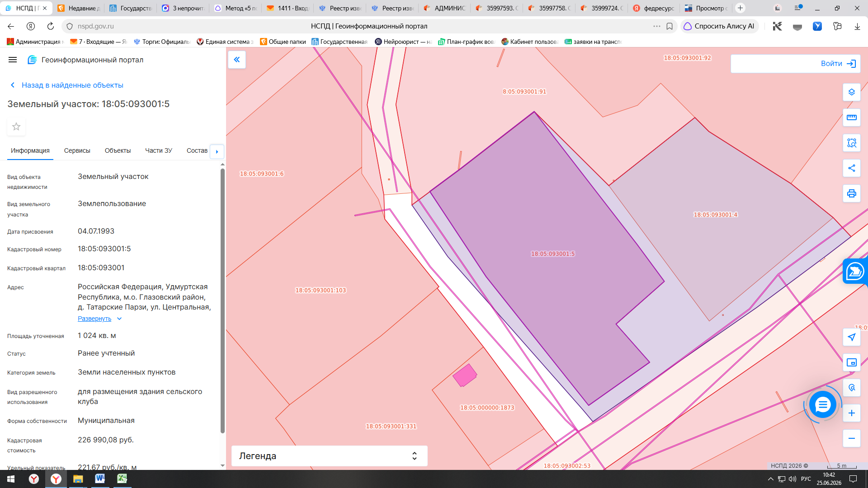Screen dimensions: 868x488
Task: Open the hamburger main menu
Action: click(13, 60)
